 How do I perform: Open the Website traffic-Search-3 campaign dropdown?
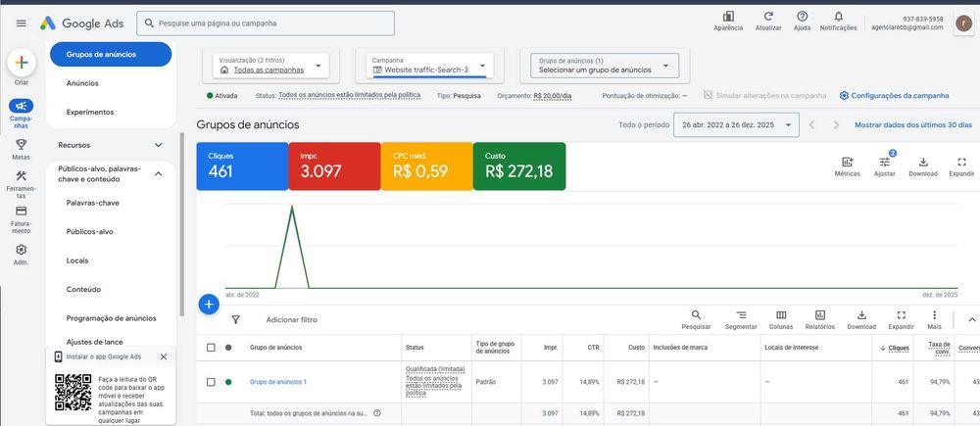pos(432,66)
